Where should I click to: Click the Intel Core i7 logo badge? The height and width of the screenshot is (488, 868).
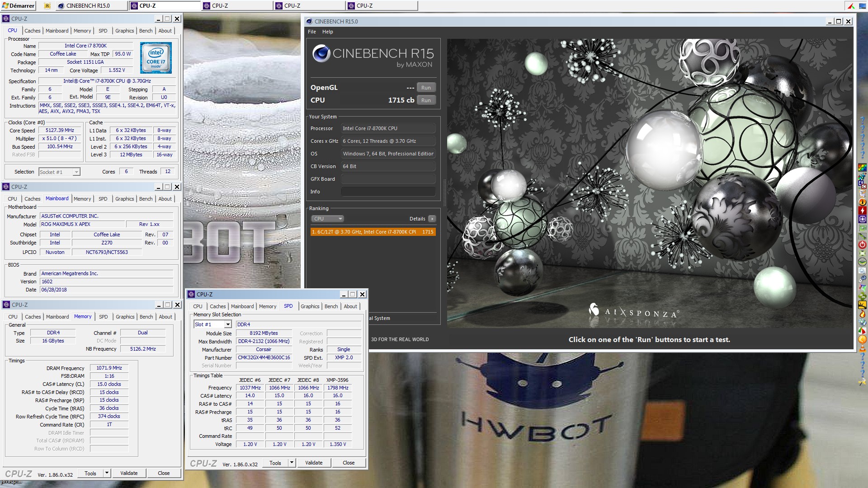pyautogui.click(x=156, y=58)
